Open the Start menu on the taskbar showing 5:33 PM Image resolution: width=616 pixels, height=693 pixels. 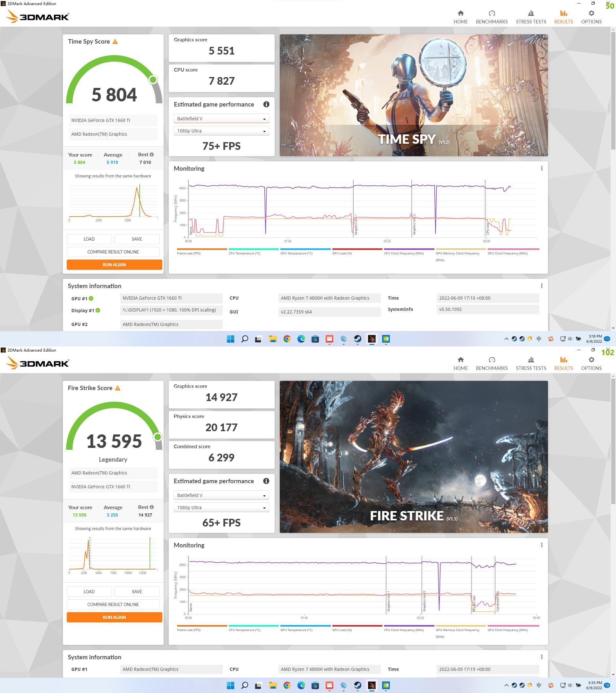pos(231,686)
